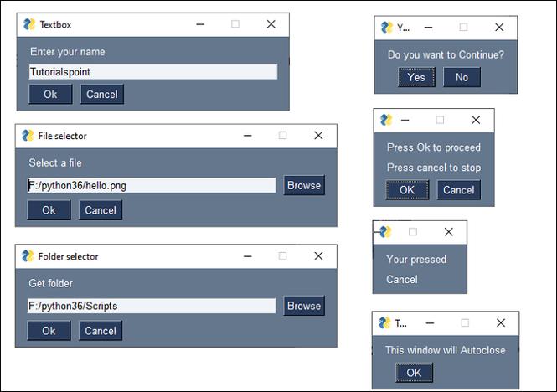Click Ok in the Textbox window
The width and height of the screenshot is (557, 392).
(x=50, y=94)
